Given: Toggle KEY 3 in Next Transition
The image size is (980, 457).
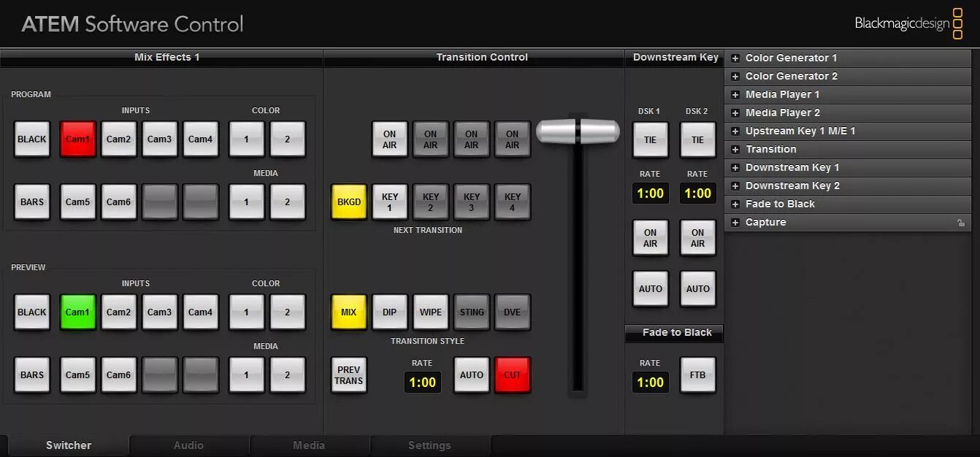Looking at the screenshot, I should [x=472, y=201].
